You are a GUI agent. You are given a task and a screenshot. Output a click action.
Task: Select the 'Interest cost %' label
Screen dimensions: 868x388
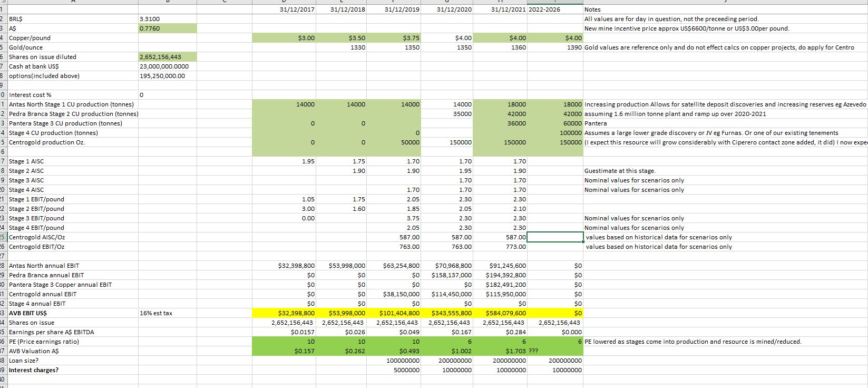point(30,95)
